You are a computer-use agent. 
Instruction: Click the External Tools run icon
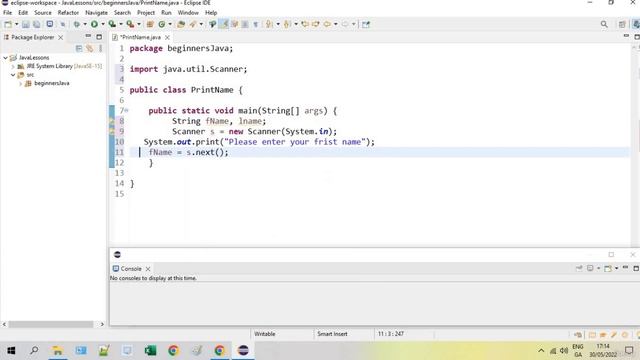[130, 24]
